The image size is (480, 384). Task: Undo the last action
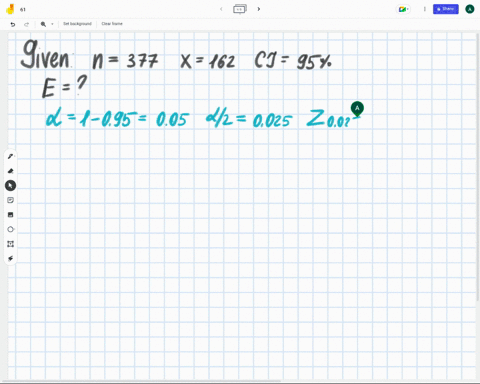[x=13, y=24]
